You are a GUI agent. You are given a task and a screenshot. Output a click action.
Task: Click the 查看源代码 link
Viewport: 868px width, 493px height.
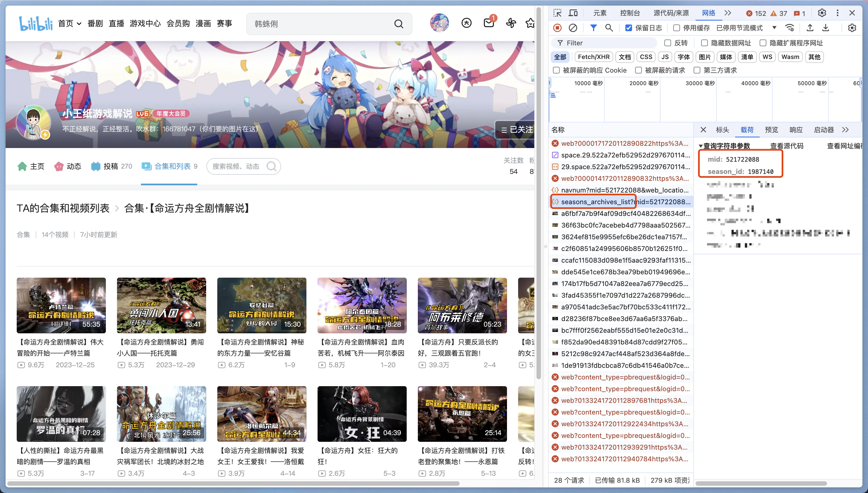point(786,146)
